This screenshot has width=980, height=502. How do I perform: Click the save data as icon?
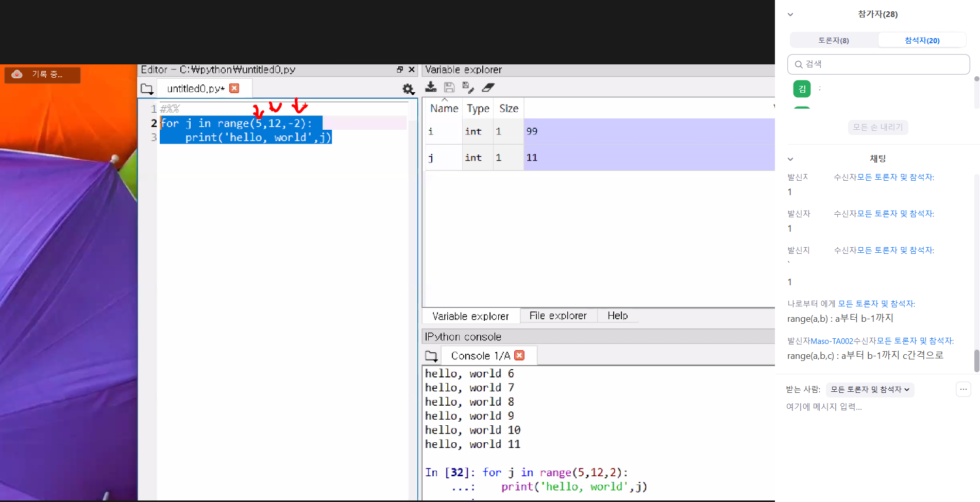468,88
